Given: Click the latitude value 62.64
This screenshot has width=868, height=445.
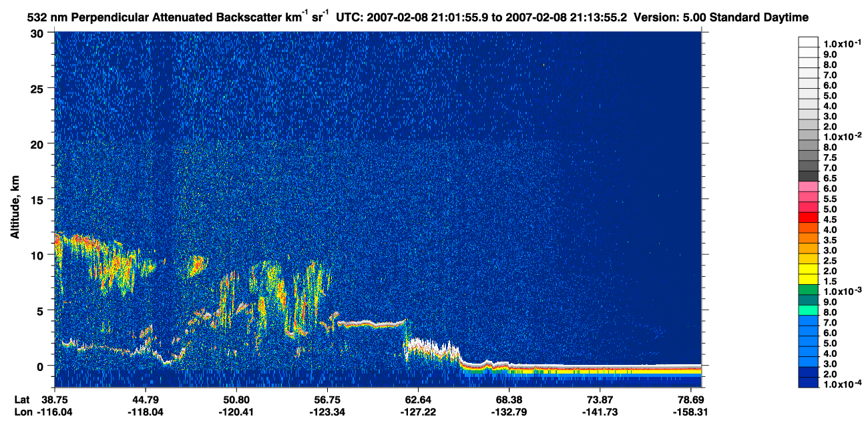Looking at the screenshot, I should 418,400.
